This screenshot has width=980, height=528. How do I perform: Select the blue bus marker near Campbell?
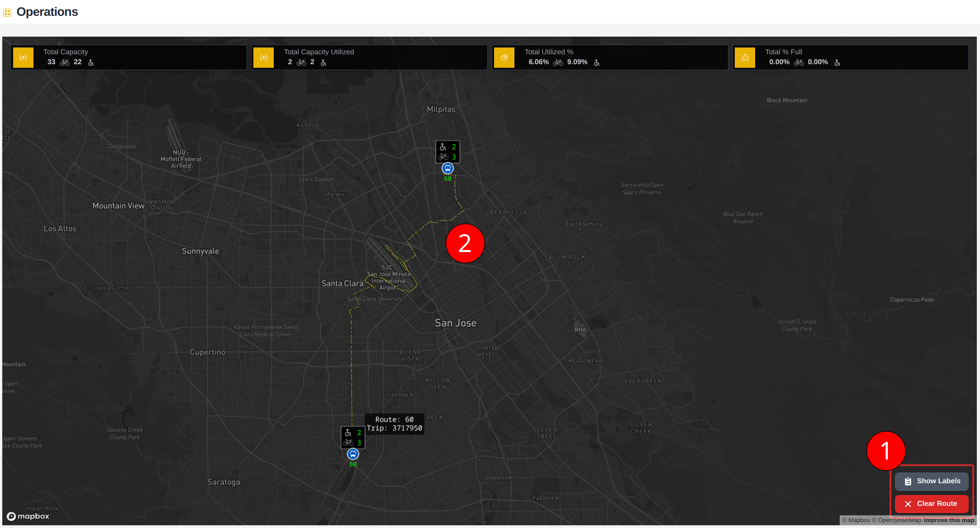pos(352,454)
